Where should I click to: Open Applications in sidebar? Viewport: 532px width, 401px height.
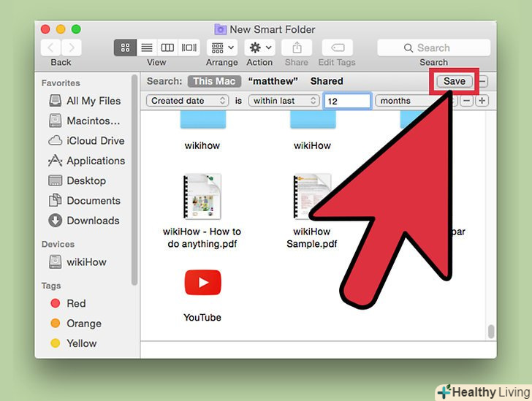pos(87,161)
